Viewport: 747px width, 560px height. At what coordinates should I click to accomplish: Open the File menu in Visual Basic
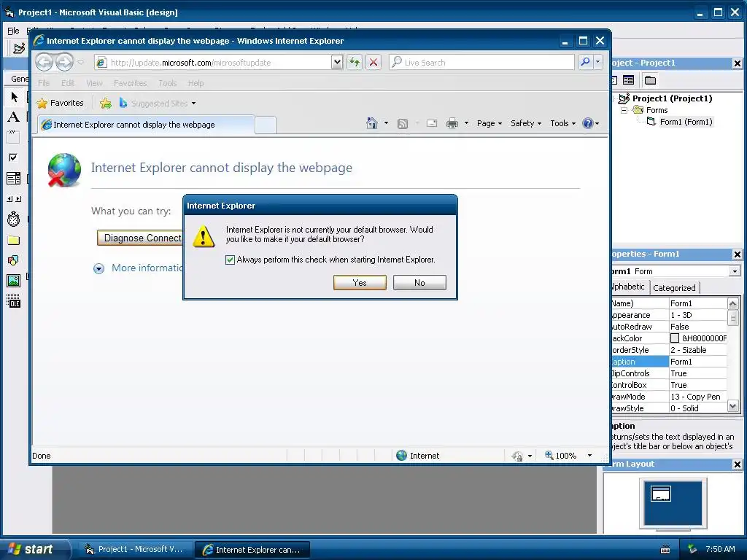pos(13,31)
